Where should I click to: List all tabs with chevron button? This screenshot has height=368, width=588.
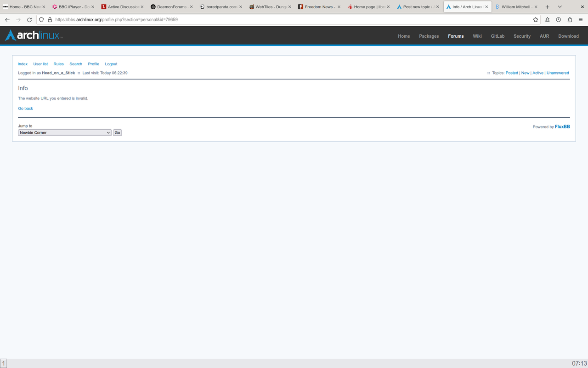560,7
